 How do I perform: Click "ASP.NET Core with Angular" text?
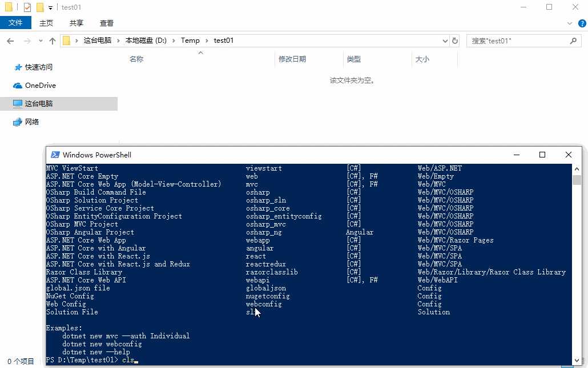[96, 248]
